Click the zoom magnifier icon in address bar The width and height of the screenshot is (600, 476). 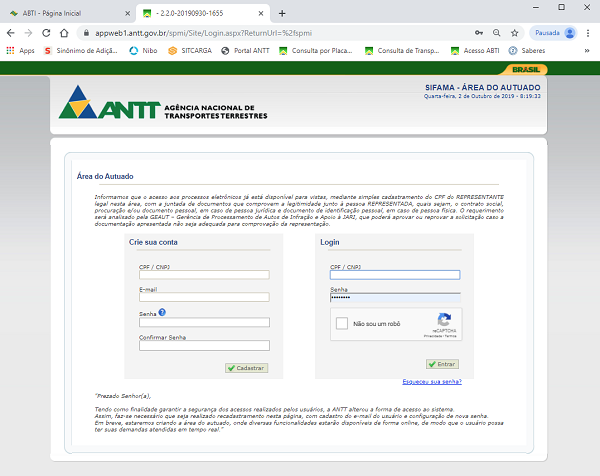(x=498, y=33)
